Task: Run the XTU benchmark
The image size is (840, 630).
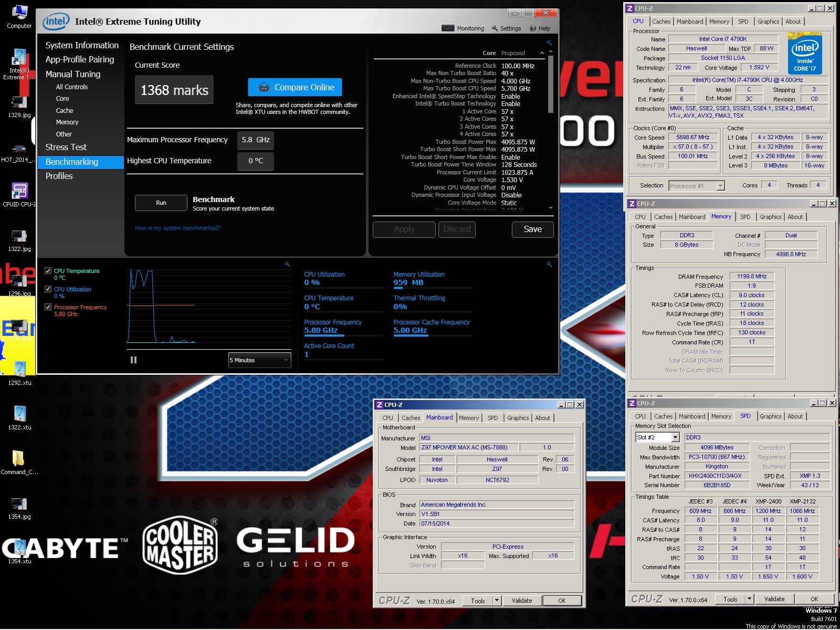Action: [161, 203]
